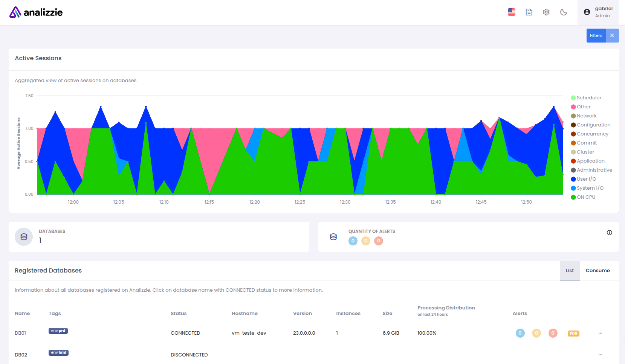Click the Name column header
Viewport: 625px width, 364px height.
pyautogui.click(x=22, y=314)
